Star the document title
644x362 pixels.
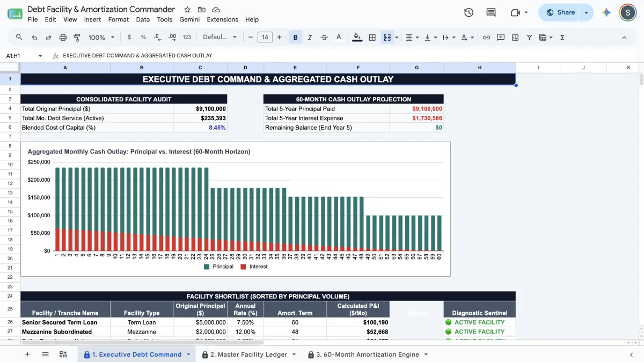click(187, 10)
